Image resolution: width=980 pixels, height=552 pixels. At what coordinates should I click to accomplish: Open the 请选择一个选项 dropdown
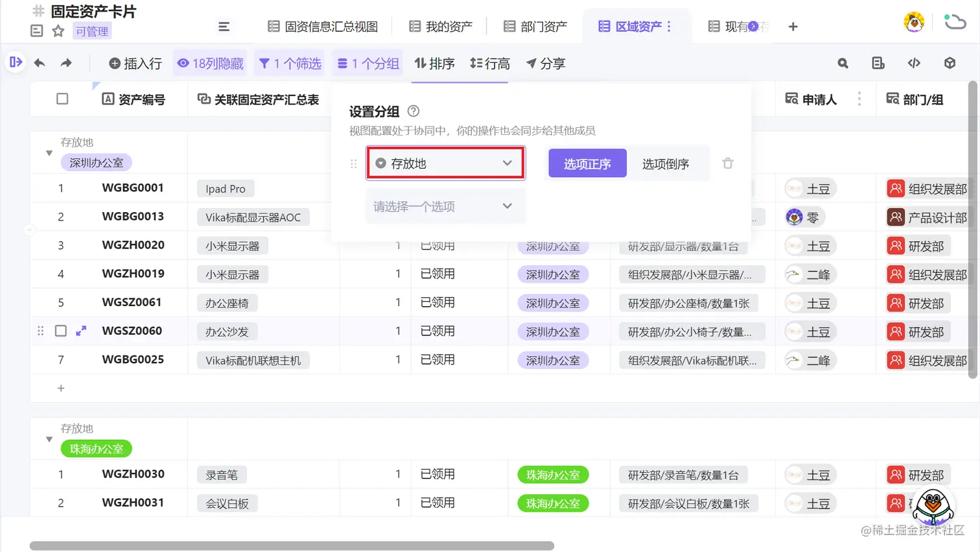[445, 206]
